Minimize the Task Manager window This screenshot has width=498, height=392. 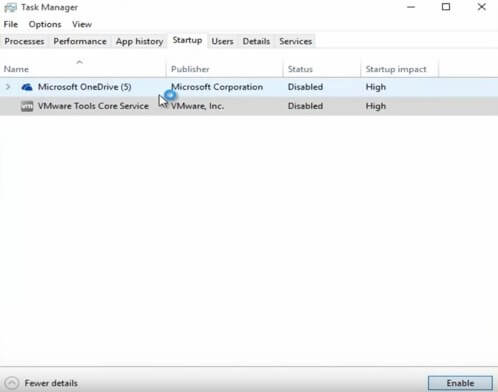point(411,7)
